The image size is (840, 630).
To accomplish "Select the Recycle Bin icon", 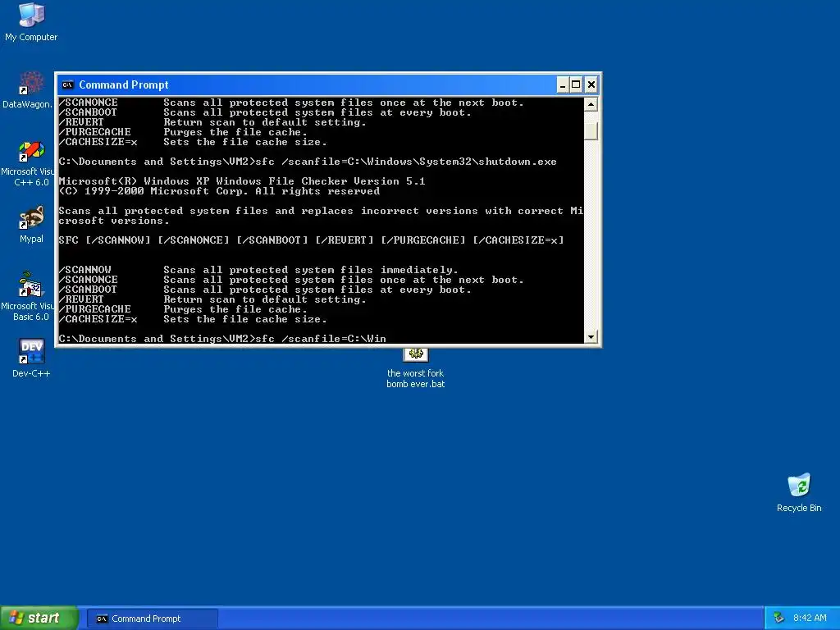I will pyautogui.click(x=799, y=492).
